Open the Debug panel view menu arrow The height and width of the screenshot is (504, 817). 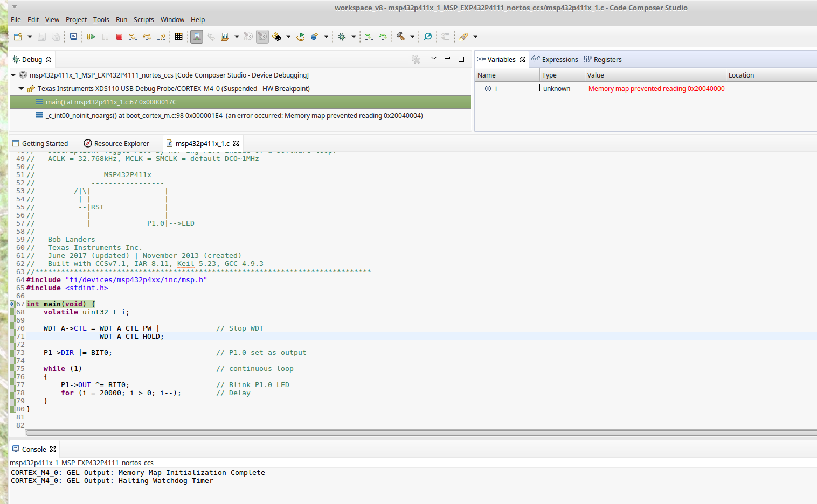click(433, 58)
